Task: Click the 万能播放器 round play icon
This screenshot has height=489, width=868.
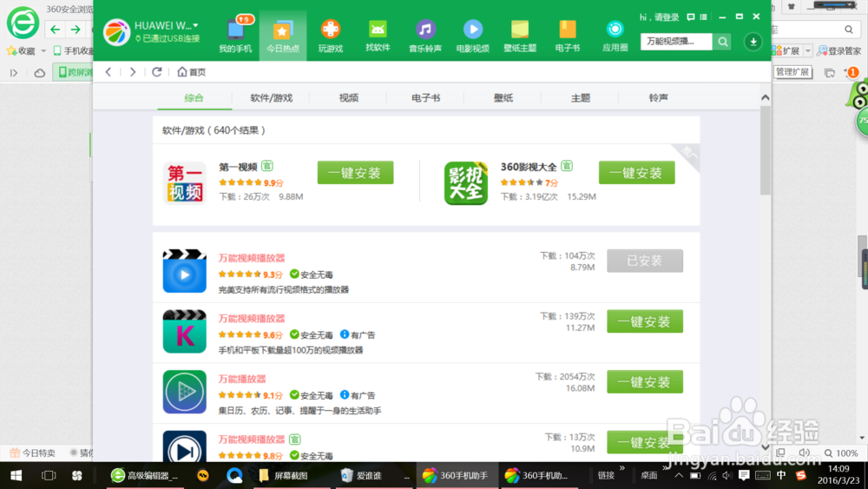Action: click(184, 392)
